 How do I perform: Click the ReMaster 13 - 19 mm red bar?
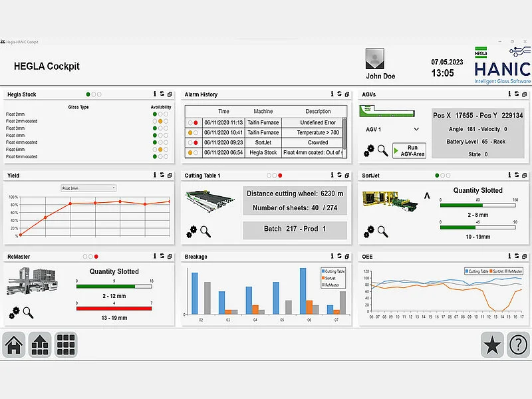[114, 309]
